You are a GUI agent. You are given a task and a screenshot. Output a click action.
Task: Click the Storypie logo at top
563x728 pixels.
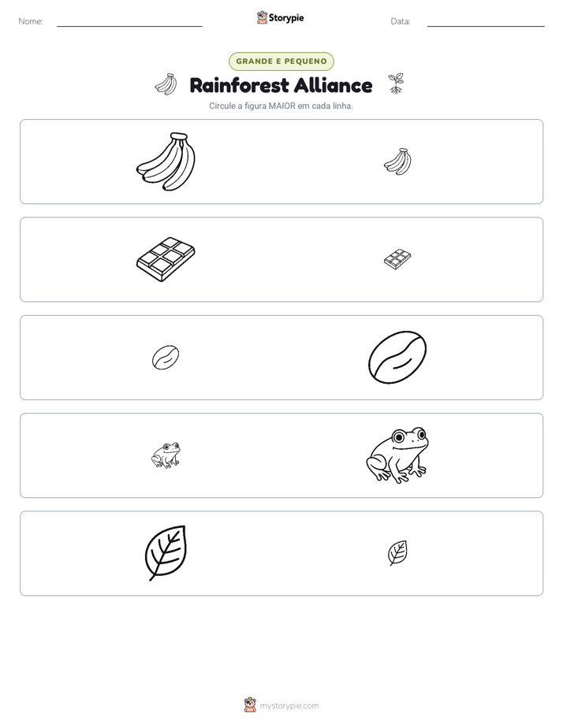click(280, 17)
